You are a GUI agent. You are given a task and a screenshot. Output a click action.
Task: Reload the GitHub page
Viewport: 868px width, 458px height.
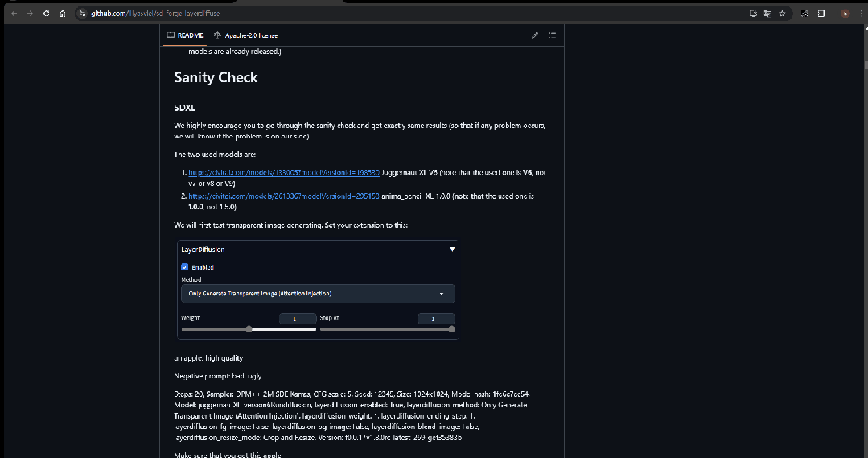[47, 14]
